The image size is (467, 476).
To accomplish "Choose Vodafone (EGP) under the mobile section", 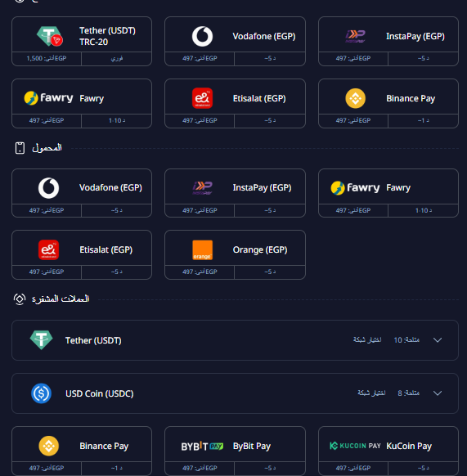I will click(x=81, y=193).
